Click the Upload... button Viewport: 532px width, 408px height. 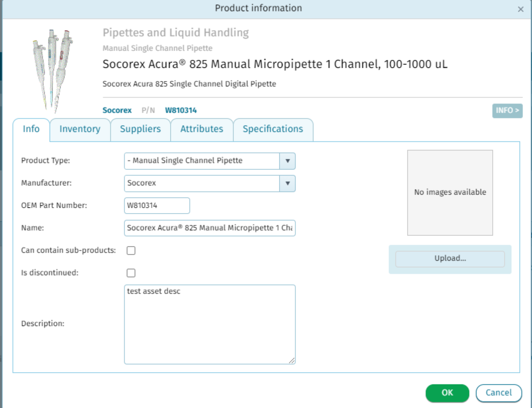450,259
